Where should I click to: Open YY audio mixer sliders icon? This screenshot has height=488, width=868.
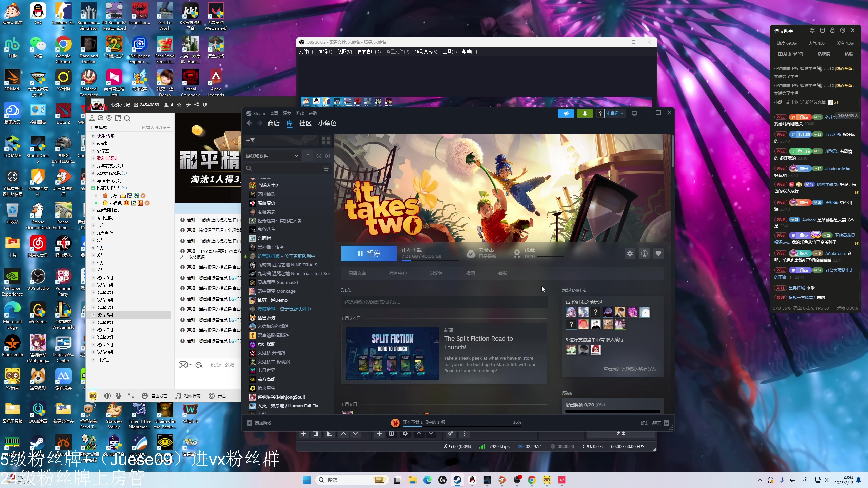coord(131,396)
